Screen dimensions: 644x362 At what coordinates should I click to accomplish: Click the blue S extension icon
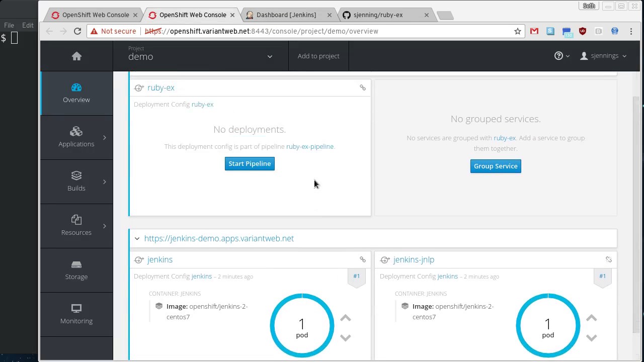coord(550,31)
